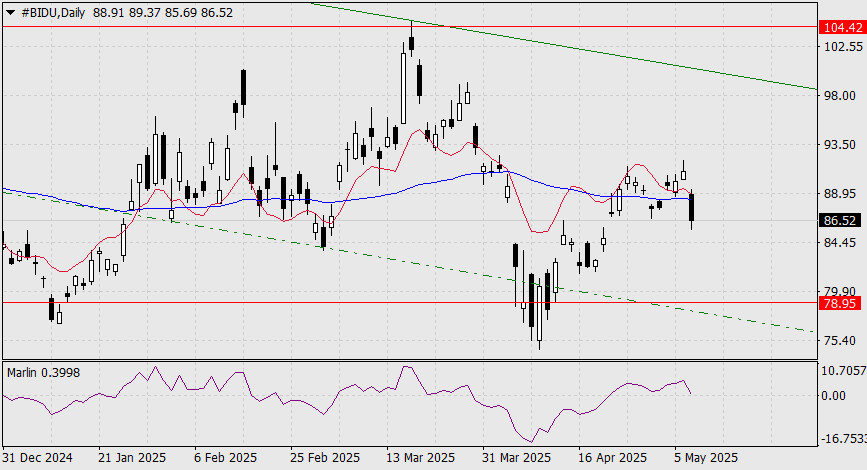Image resolution: width=867 pixels, height=470 pixels.
Task: Select the 6 Feb 2025 date label
Action: (224, 458)
